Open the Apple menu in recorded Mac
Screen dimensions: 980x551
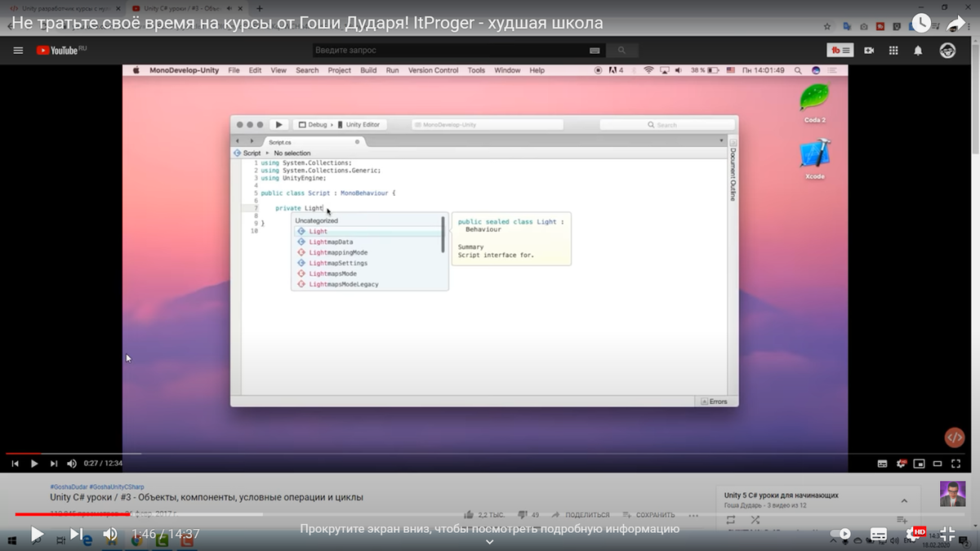136,70
